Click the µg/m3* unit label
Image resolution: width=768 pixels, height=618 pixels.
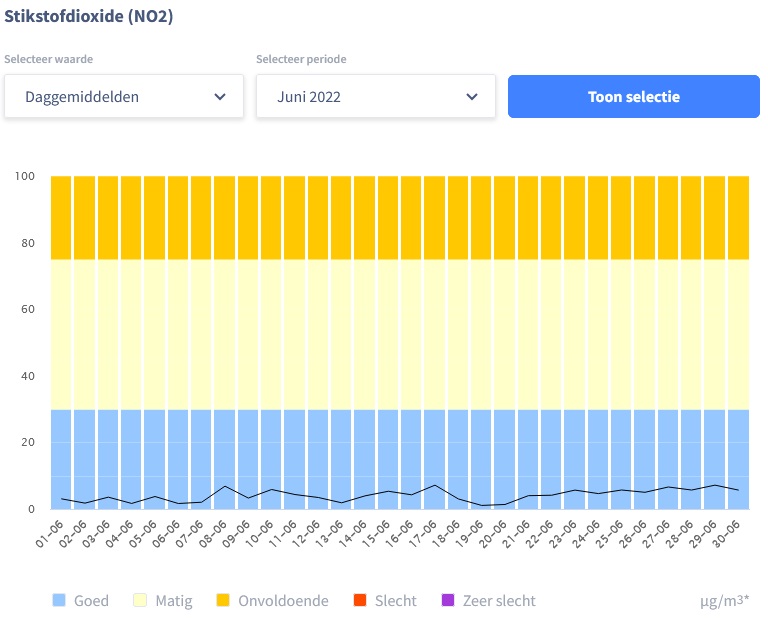click(x=724, y=600)
